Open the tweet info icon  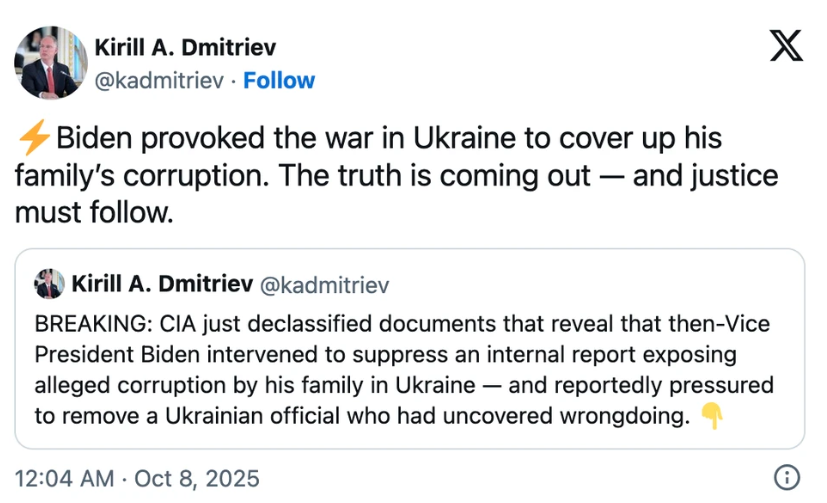point(787,477)
